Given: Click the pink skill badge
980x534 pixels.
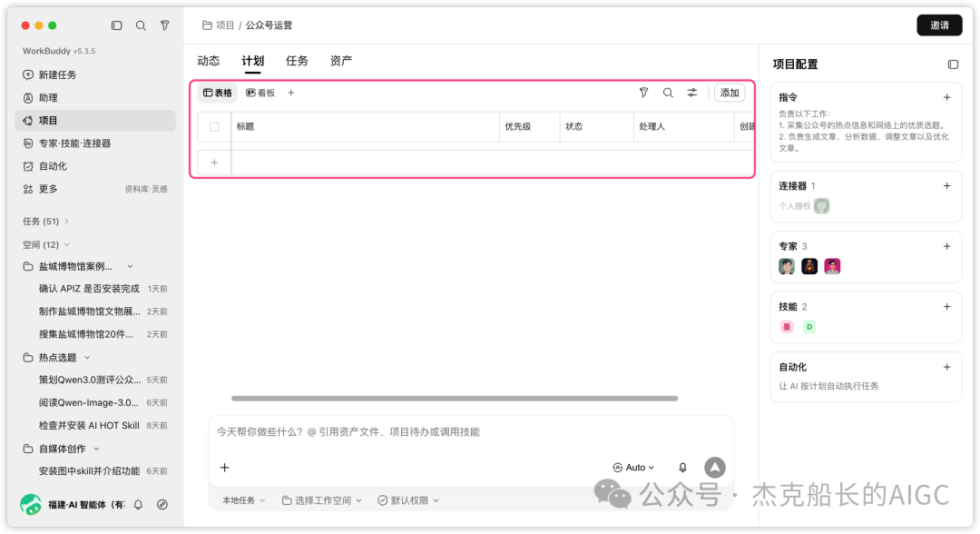Looking at the screenshot, I should click(x=787, y=326).
